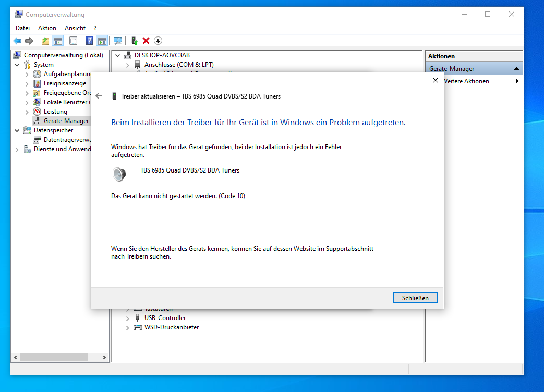
Task: Click the Disable device down-arrow icon
Action: [158, 41]
